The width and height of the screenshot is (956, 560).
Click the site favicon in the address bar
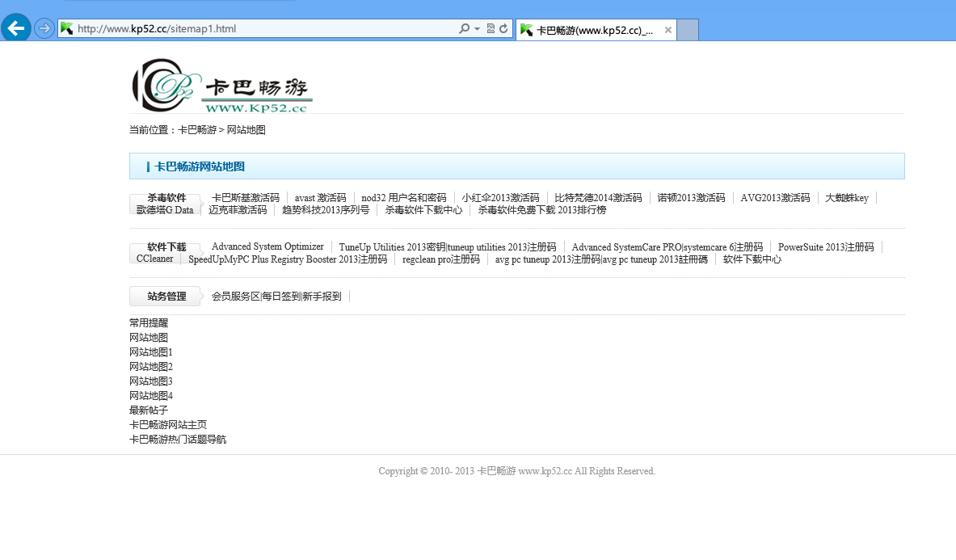tap(67, 27)
